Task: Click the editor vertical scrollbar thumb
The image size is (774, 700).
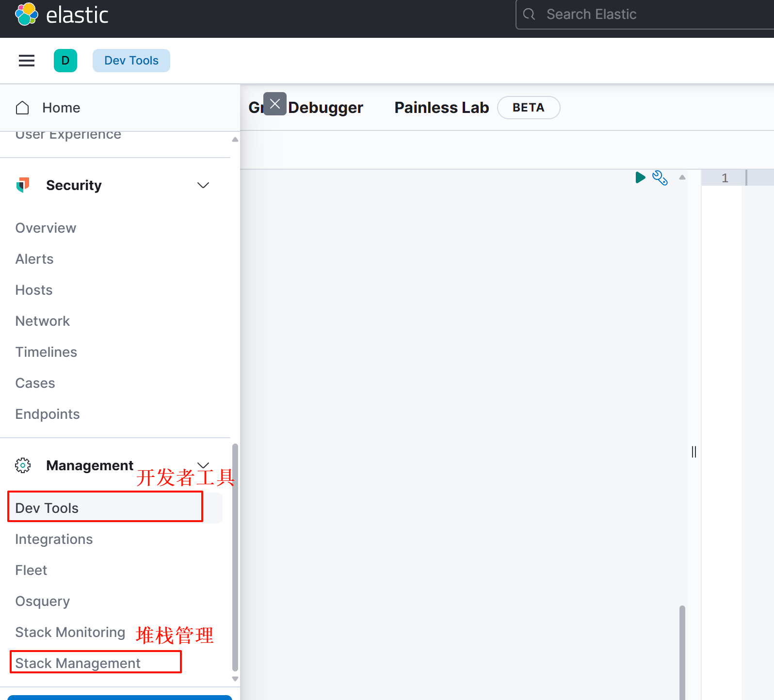Action: coord(682,652)
